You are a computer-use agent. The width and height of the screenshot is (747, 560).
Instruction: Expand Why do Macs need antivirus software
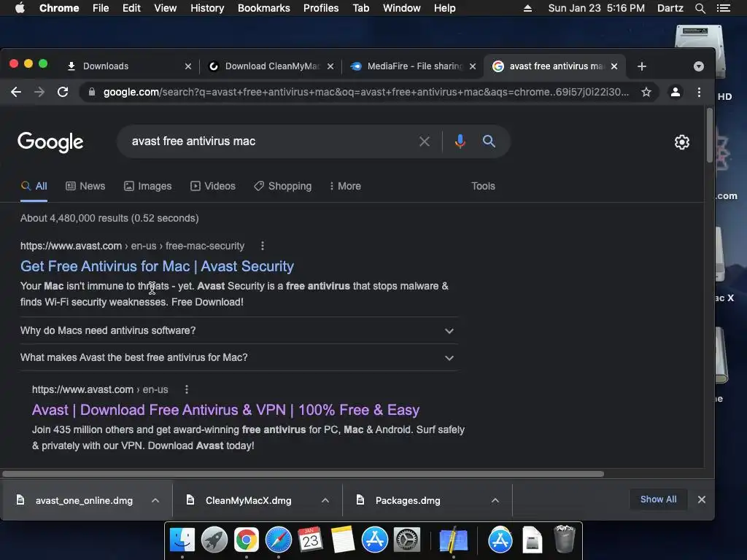pos(239,330)
